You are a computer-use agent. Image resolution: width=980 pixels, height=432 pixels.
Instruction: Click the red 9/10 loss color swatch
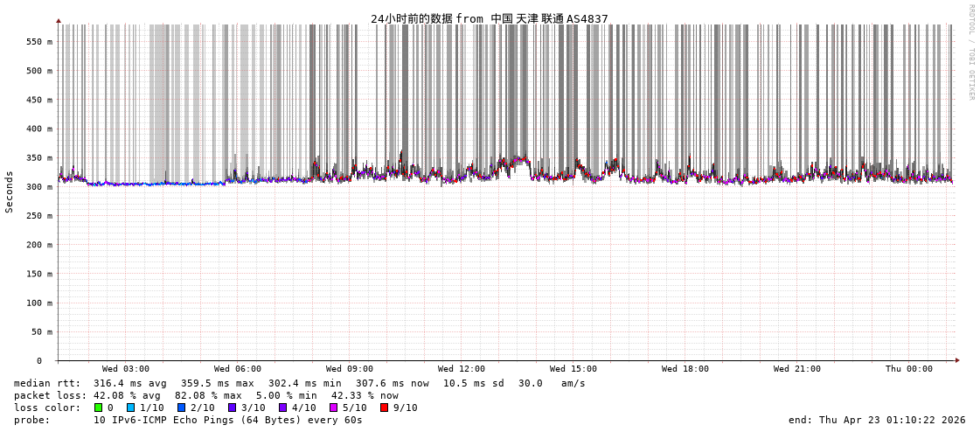click(x=384, y=408)
